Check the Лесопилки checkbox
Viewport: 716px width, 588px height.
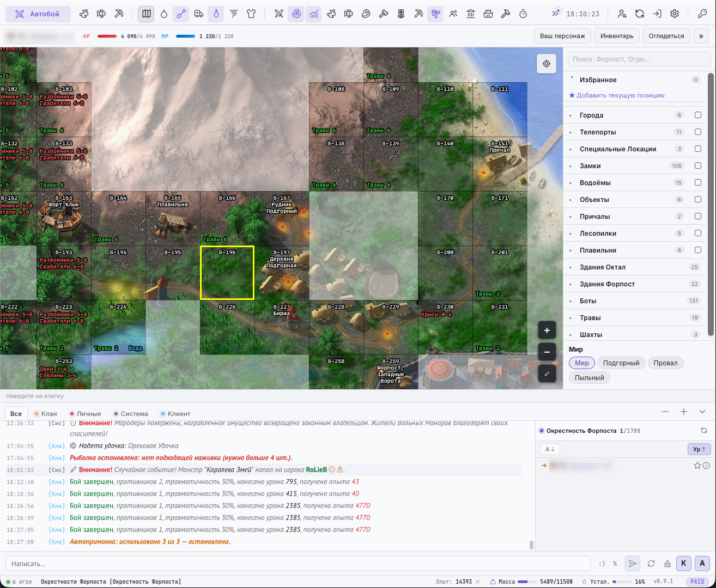pos(698,233)
